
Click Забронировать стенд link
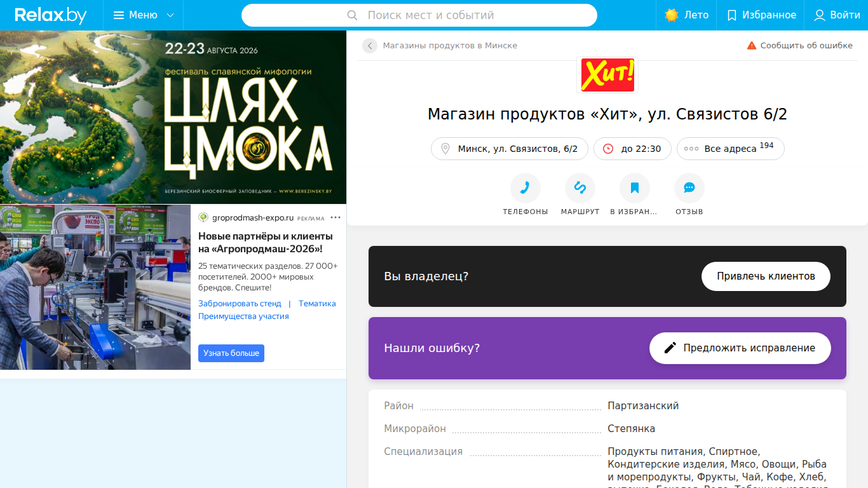240,304
